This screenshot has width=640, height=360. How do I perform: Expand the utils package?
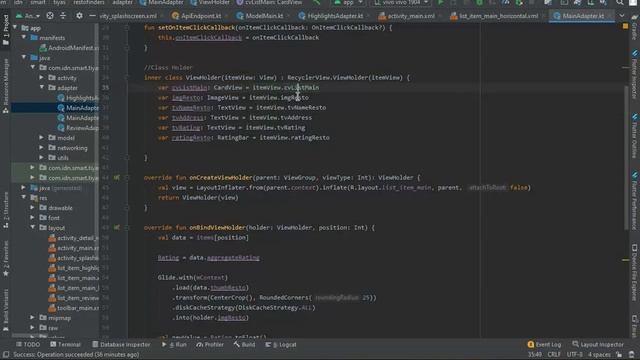tap(42, 158)
